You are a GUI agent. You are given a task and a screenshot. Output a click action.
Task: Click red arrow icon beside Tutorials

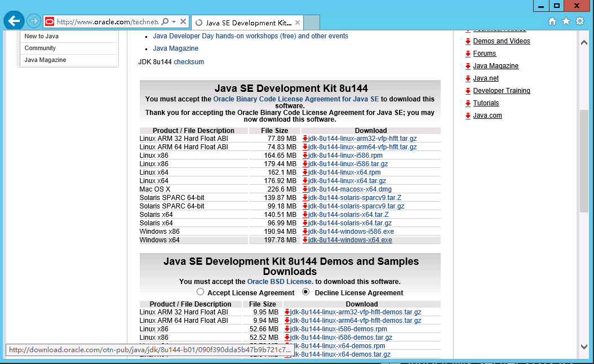coord(468,104)
